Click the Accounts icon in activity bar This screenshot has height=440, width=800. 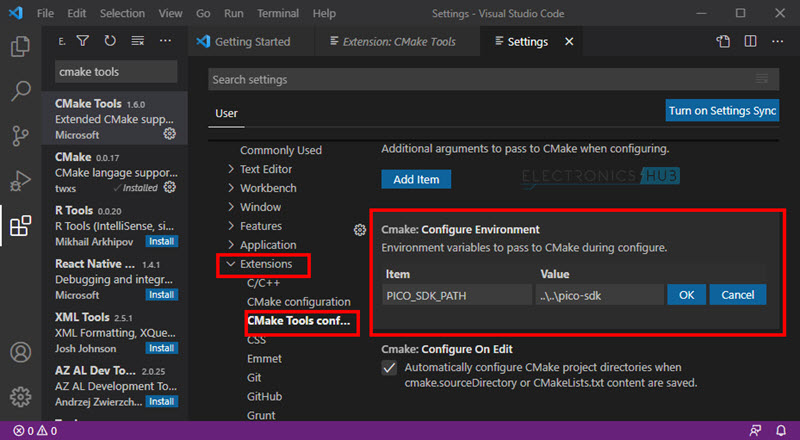pyautogui.click(x=20, y=354)
